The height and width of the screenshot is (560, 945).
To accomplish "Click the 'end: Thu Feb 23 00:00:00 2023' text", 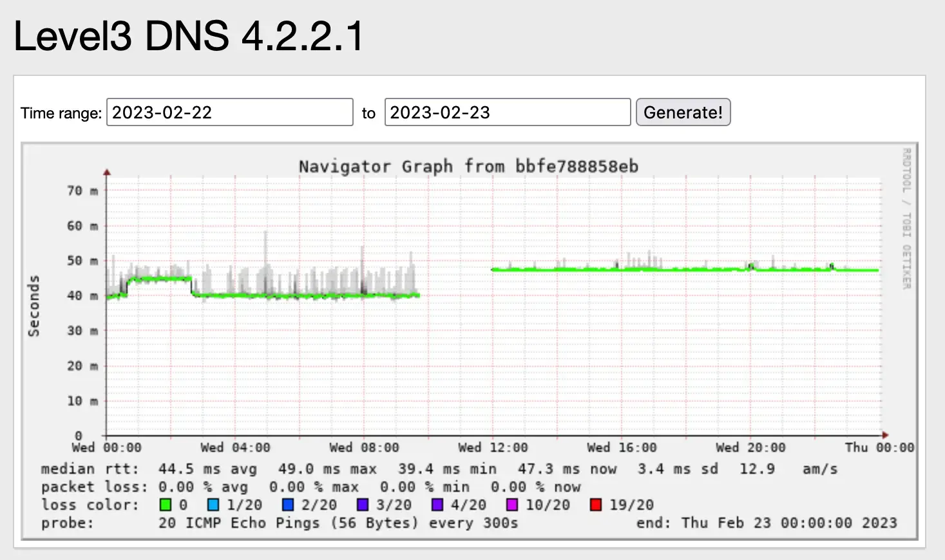I will 767,523.
